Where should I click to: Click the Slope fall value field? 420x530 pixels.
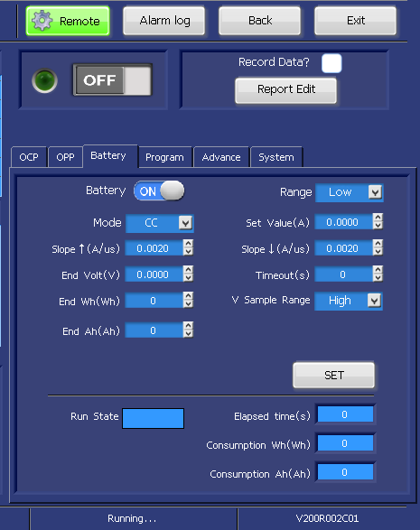click(x=343, y=249)
